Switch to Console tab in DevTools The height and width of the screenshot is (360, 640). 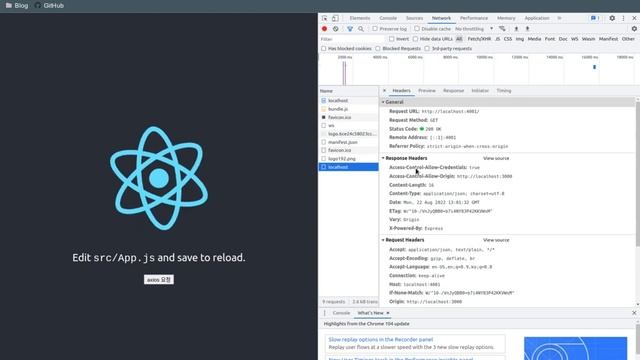pos(388,18)
